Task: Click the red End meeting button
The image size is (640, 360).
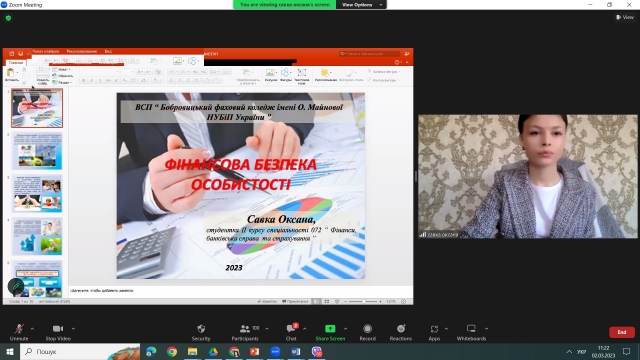Action: [x=622, y=332]
